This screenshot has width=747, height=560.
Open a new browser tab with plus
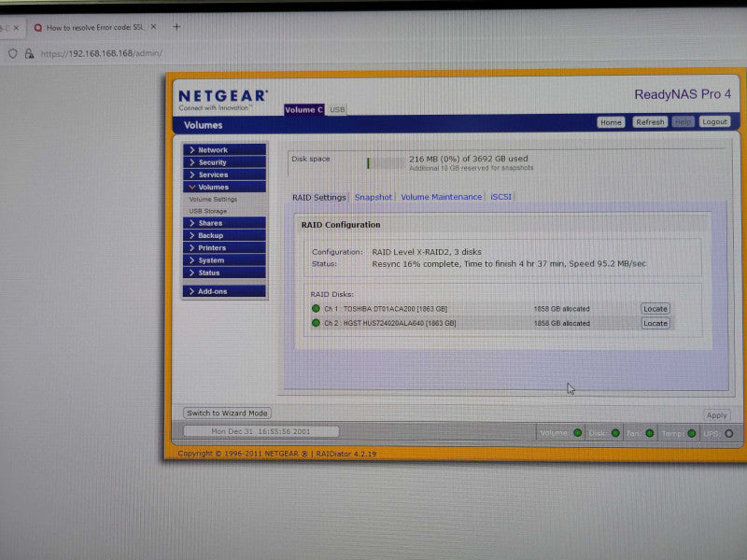pyautogui.click(x=176, y=27)
